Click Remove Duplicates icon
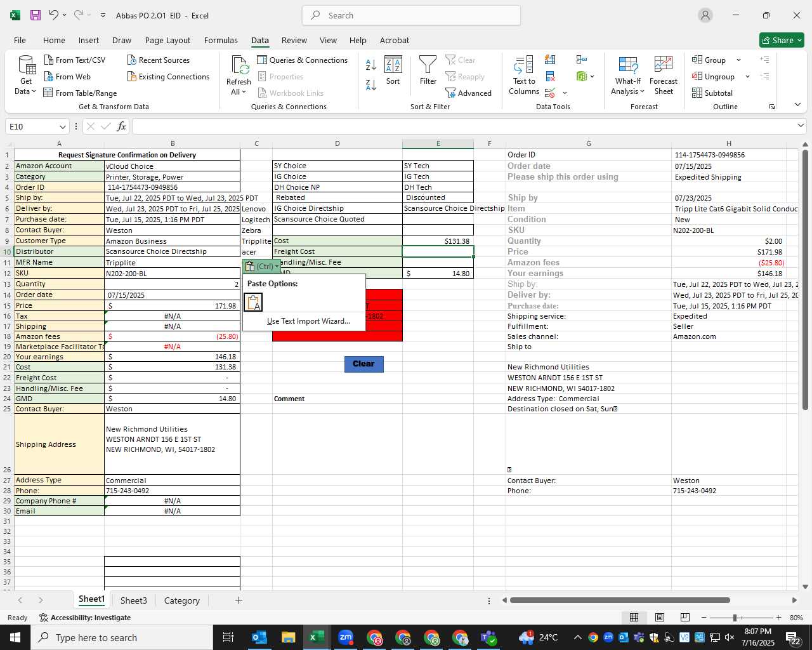 coord(550,76)
